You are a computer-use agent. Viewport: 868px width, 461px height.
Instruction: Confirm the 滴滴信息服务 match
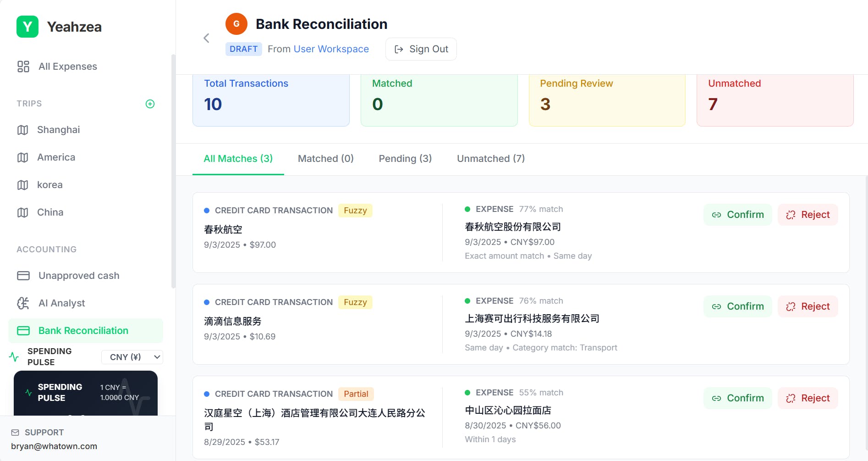coord(738,306)
